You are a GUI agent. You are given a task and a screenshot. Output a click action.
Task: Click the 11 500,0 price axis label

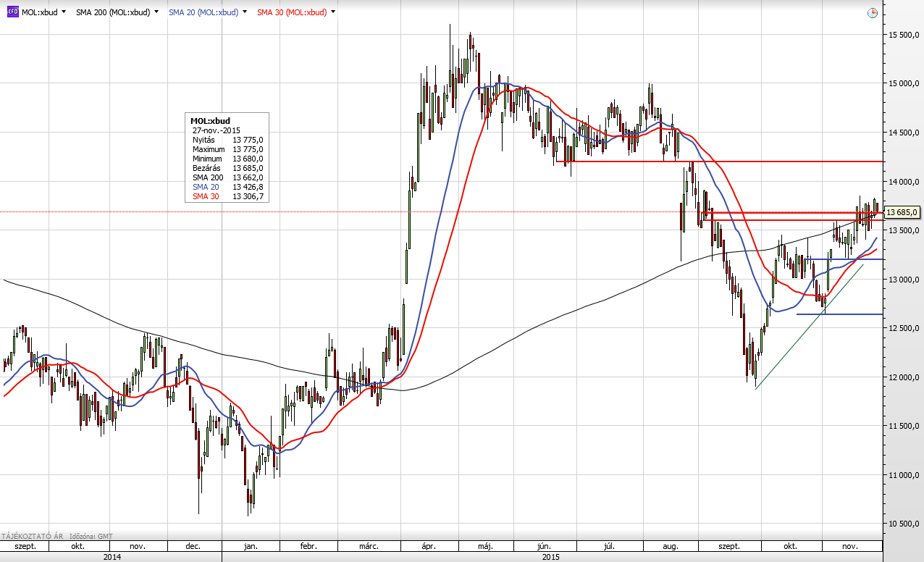click(x=904, y=427)
